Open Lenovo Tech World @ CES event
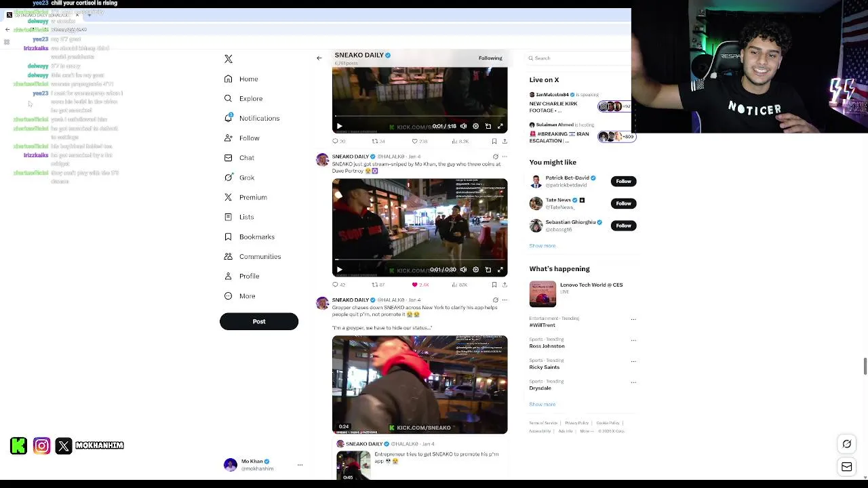Screen dimensions: 868x488 (580, 293)
